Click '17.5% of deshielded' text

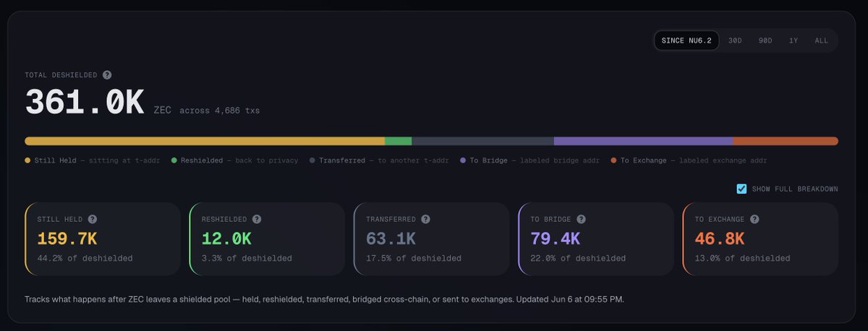(414, 258)
